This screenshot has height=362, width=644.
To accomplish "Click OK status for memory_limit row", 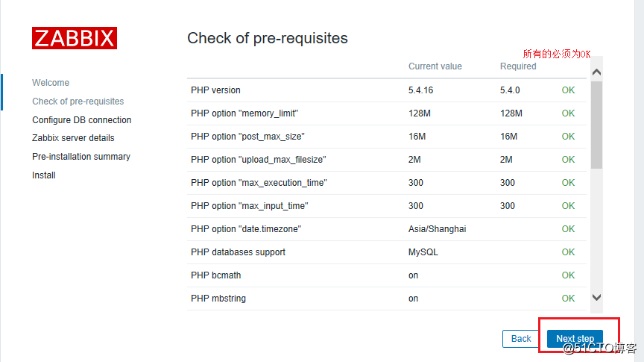I will (568, 113).
